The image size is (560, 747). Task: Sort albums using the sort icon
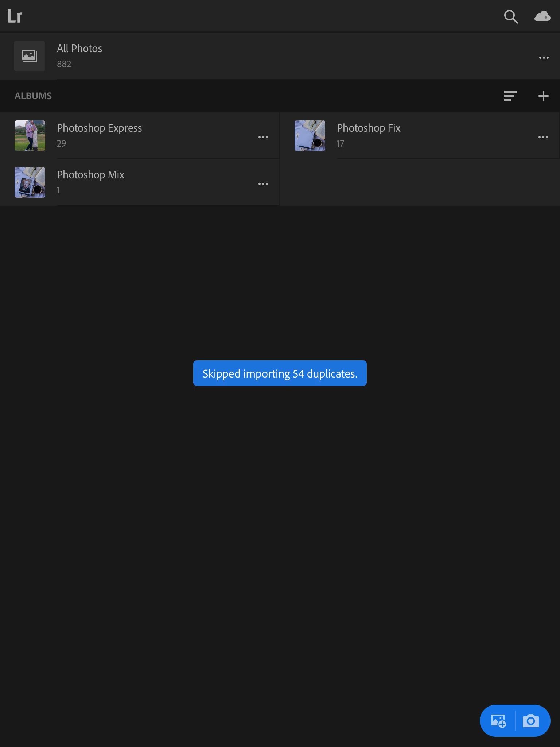pos(510,96)
